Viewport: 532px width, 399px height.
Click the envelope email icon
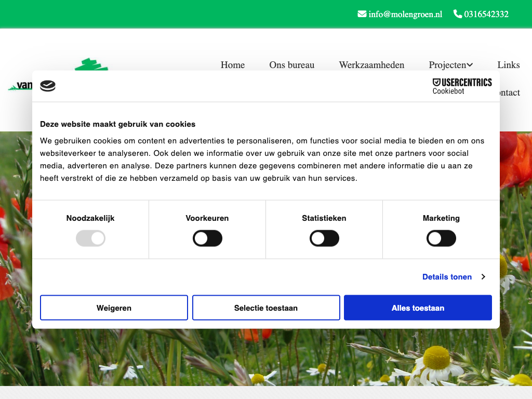pos(362,14)
